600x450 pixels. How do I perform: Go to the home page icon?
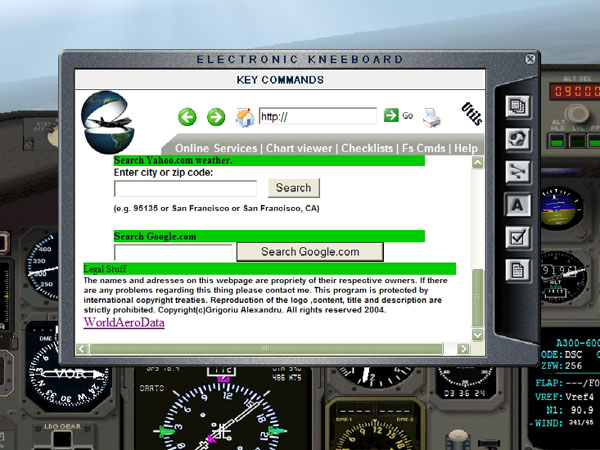244,117
